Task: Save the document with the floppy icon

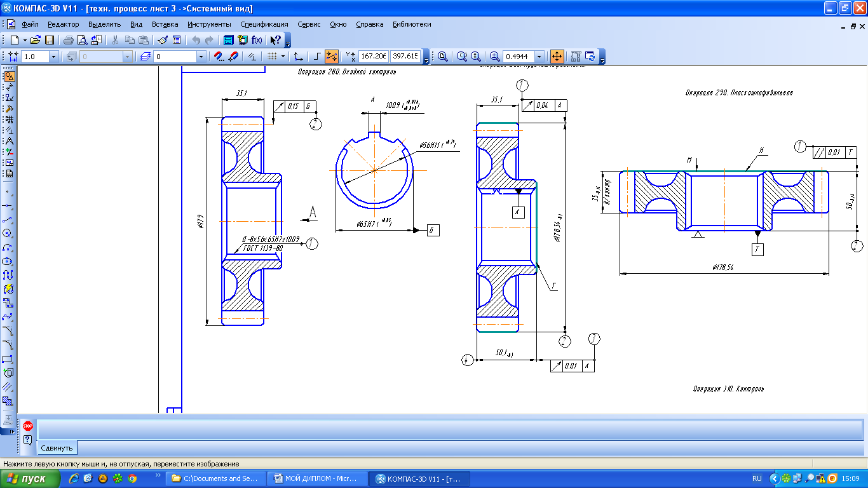Action: (x=49, y=40)
